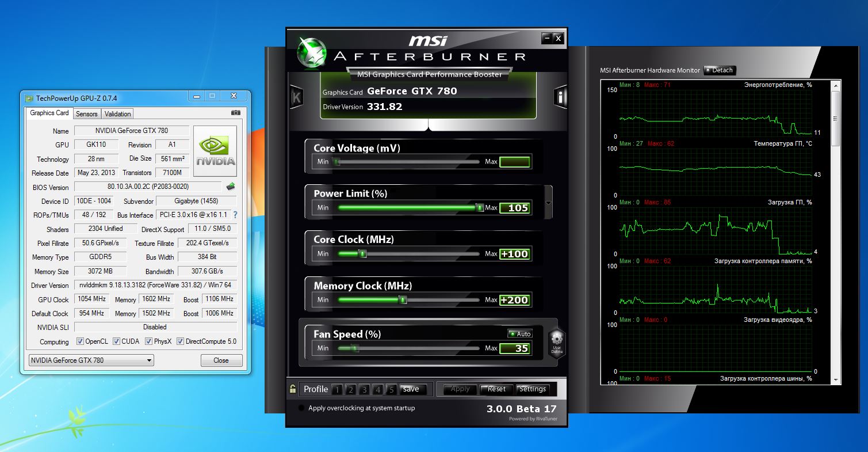Toggle the CUDA checkbox
This screenshot has width=868, height=452.
(x=116, y=341)
